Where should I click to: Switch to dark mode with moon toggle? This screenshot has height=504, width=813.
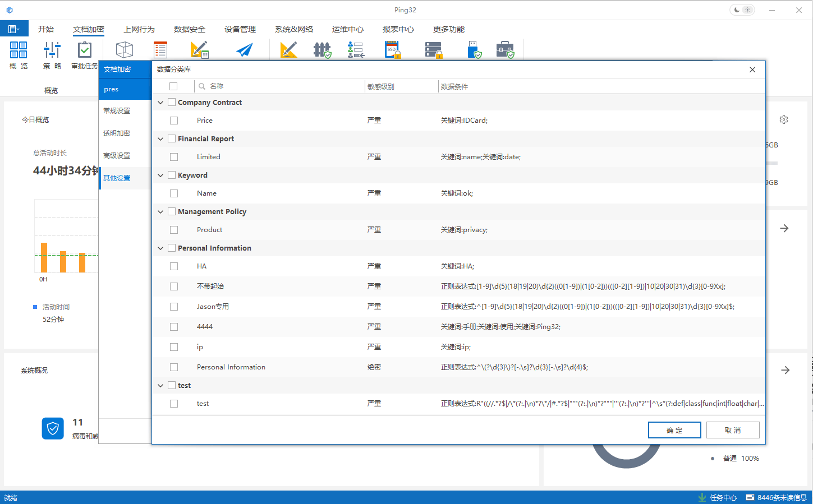click(x=737, y=10)
